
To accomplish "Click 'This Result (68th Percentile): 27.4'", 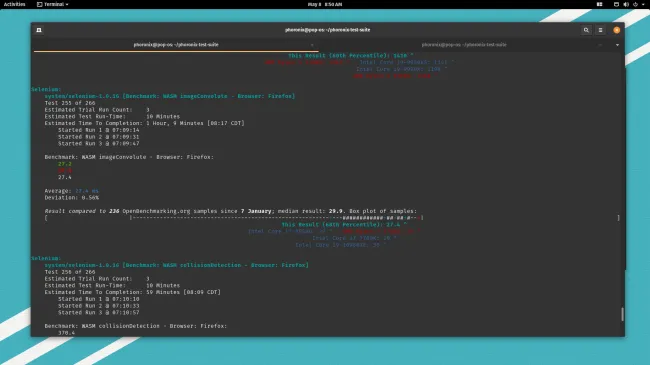I will click(344, 224).
